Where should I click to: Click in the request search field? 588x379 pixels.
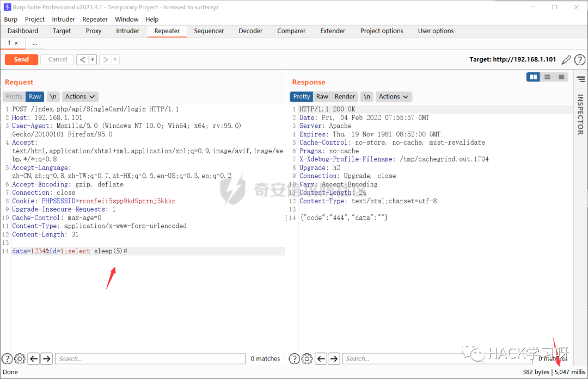pos(150,359)
